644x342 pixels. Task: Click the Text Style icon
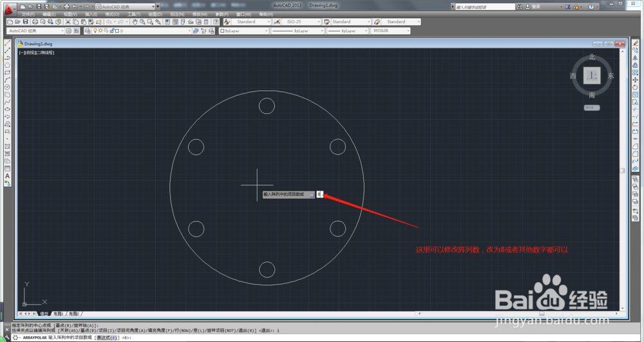[227, 22]
